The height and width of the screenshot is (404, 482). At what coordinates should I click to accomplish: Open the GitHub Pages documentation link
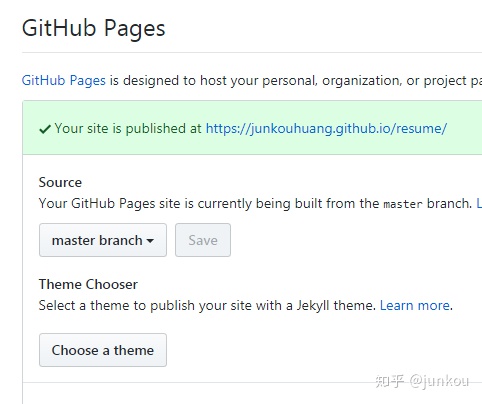point(64,81)
